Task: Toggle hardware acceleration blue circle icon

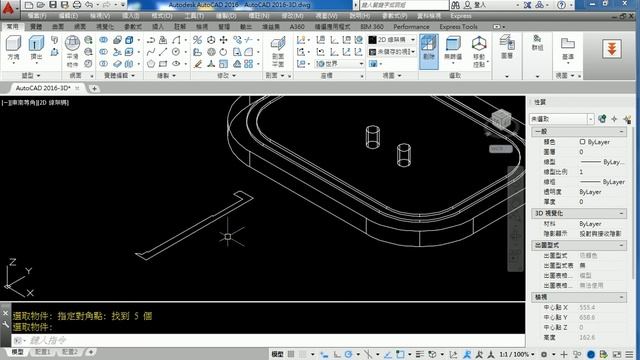Action: point(591,354)
